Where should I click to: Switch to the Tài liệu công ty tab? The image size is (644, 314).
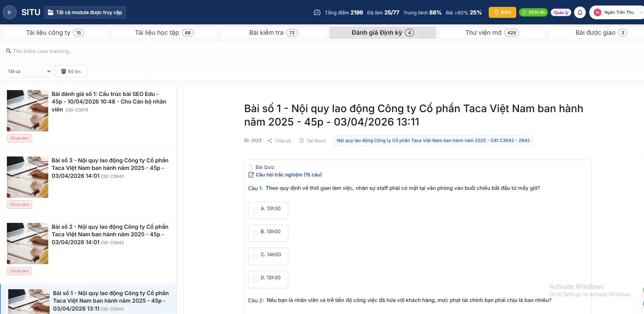(x=55, y=33)
